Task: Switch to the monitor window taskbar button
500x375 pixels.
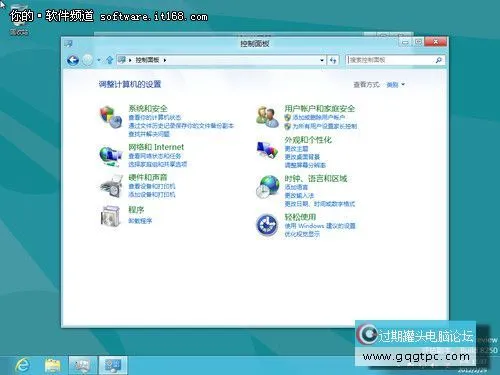Action: (83, 365)
